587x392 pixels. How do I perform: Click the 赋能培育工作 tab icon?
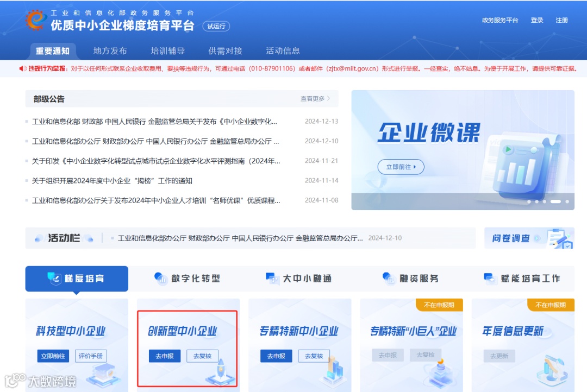coord(490,279)
